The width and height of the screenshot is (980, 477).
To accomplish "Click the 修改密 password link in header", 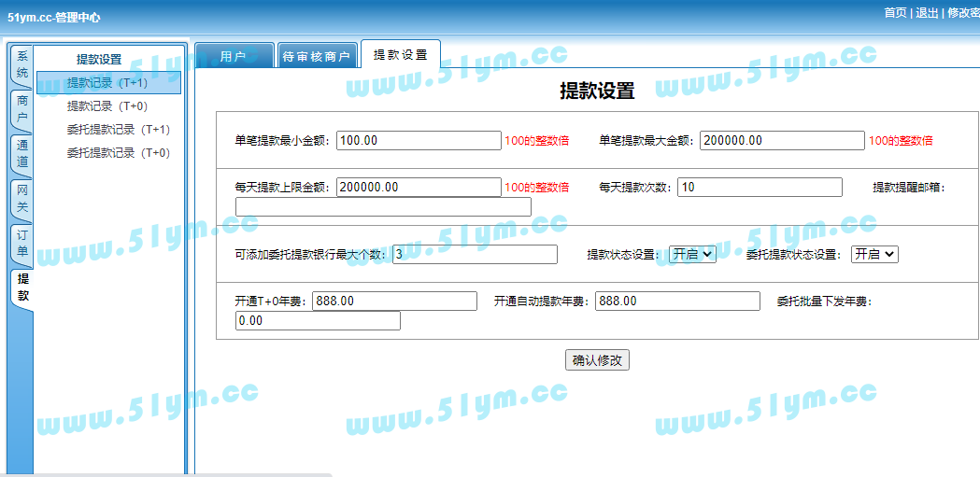I will (964, 13).
